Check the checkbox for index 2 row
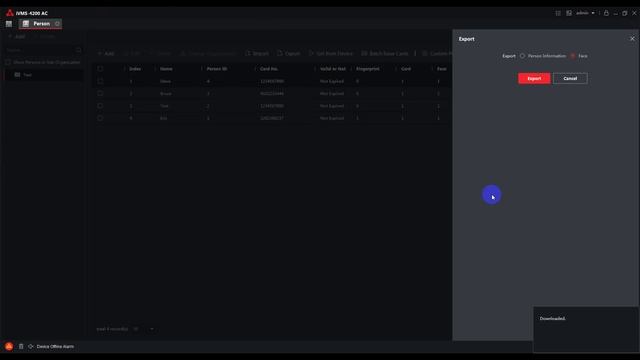This screenshot has width=640, height=360. click(x=100, y=93)
